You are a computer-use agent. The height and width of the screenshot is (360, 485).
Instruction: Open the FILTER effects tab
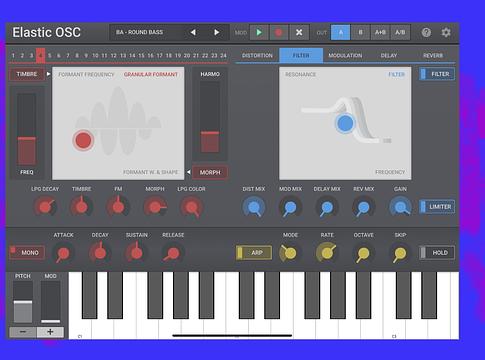[301, 55]
